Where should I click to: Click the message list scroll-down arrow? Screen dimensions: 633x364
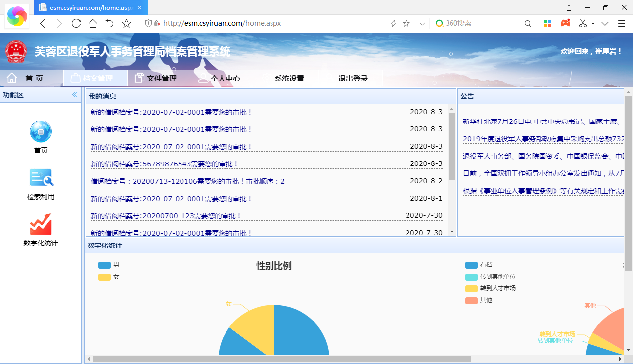tap(452, 232)
